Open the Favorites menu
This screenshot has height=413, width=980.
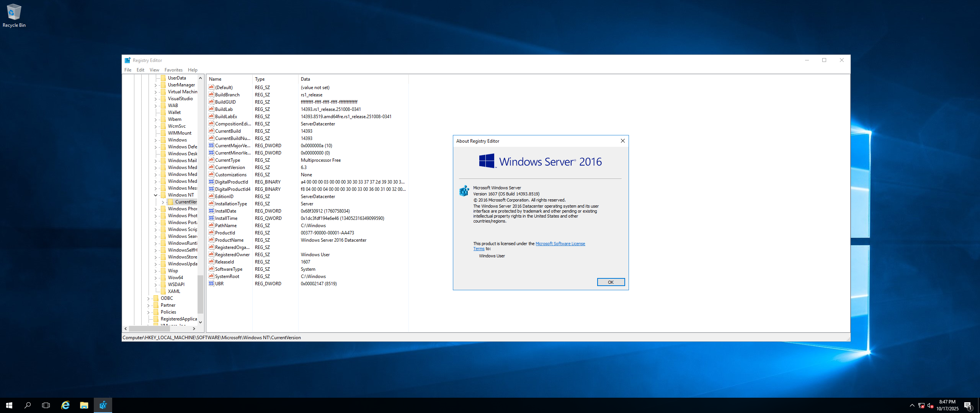[x=173, y=70]
